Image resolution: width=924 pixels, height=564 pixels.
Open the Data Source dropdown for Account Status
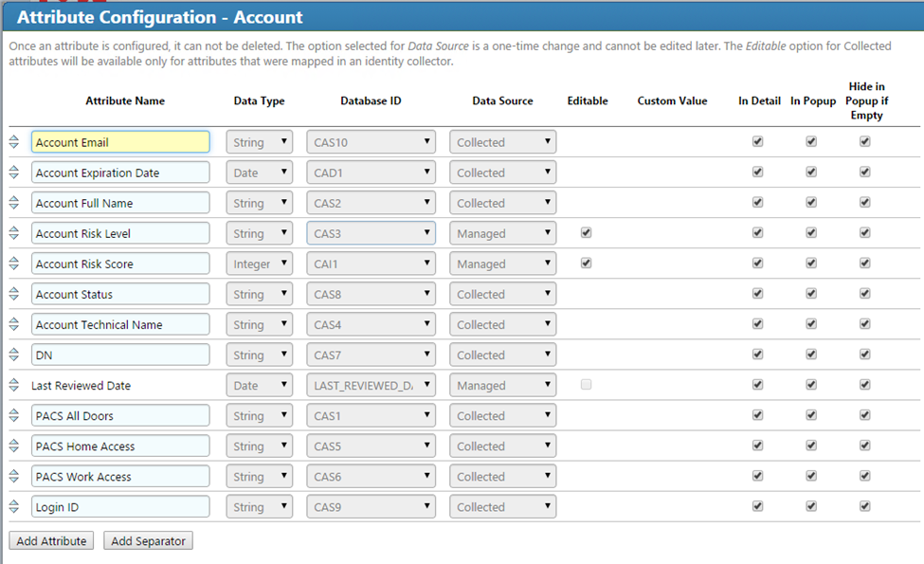point(502,293)
